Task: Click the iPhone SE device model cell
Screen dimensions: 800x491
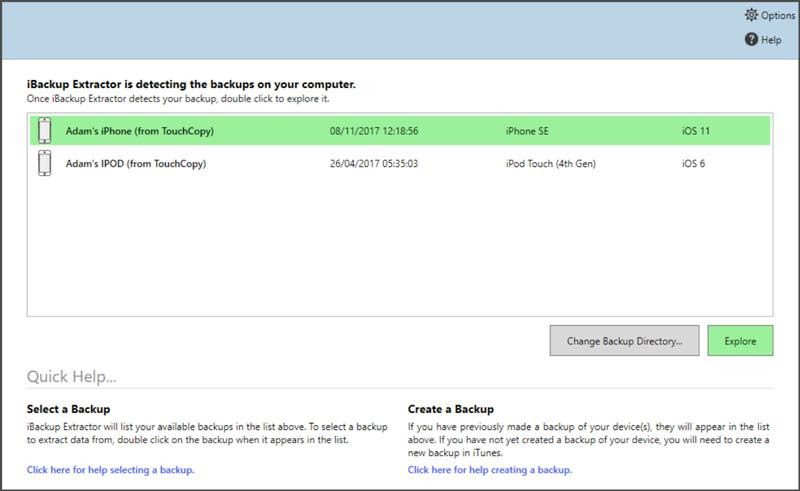Action: tap(534, 131)
